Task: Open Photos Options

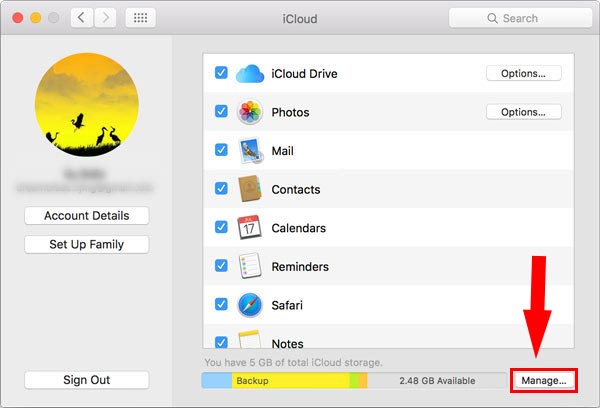Action: [x=523, y=112]
